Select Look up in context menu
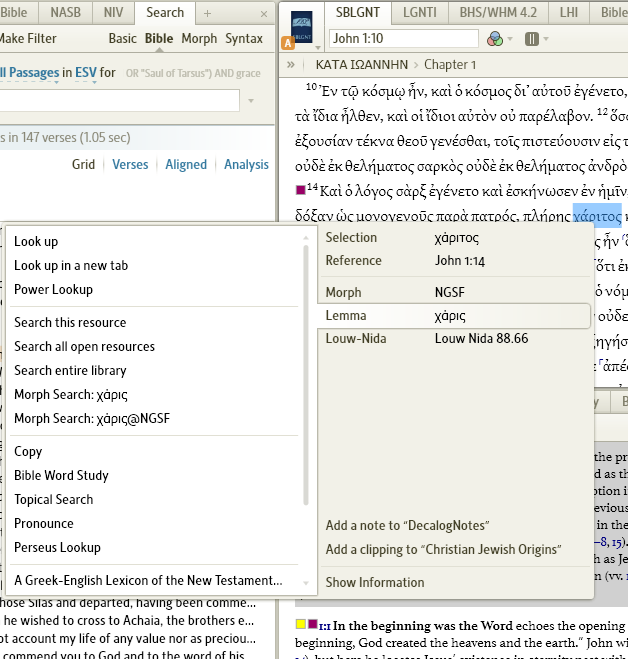The height and width of the screenshot is (659, 628). tap(36, 242)
